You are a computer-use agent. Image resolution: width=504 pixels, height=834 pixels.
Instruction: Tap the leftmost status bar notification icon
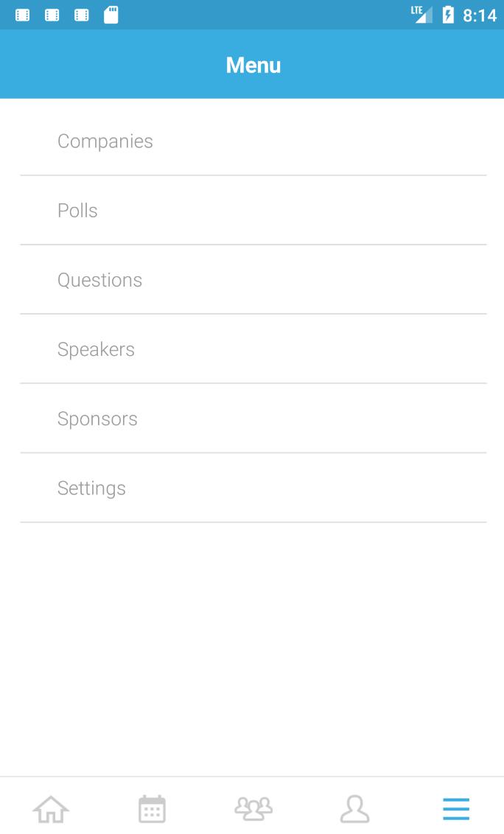pyautogui.click(x=23, y=15)
